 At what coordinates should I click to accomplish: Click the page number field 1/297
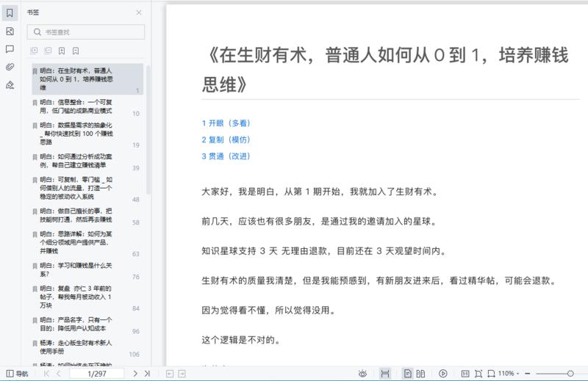point(97,374)
